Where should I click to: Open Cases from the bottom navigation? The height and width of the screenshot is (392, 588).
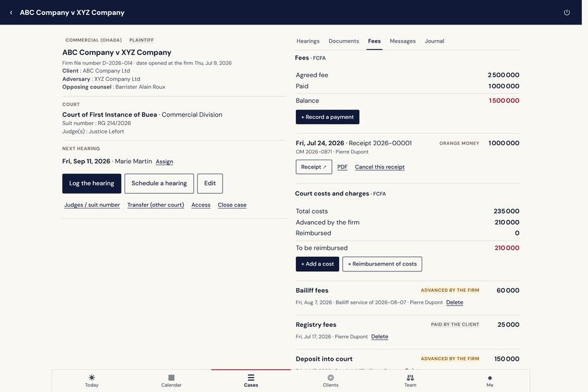point(251,380)
